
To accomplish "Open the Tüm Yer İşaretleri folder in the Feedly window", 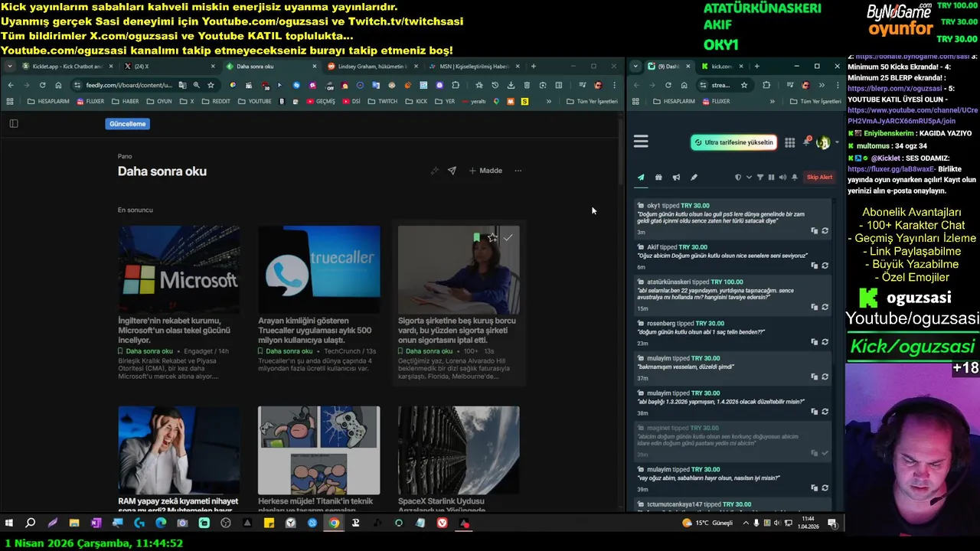I will (x=592, y=101).
